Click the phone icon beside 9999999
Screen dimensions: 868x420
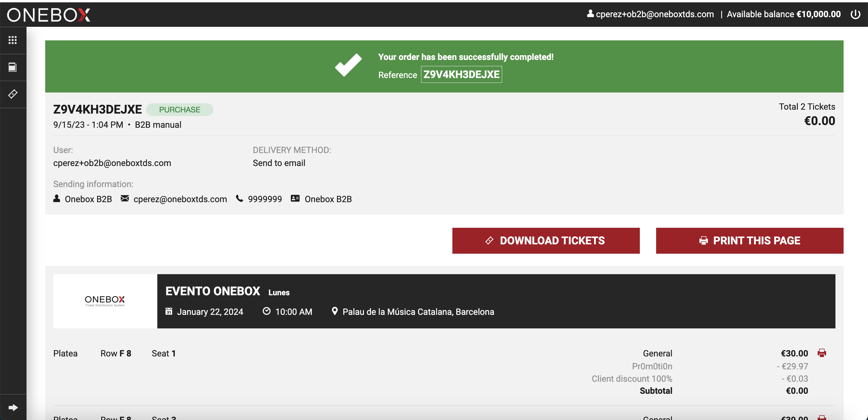[x=239, y=198]
